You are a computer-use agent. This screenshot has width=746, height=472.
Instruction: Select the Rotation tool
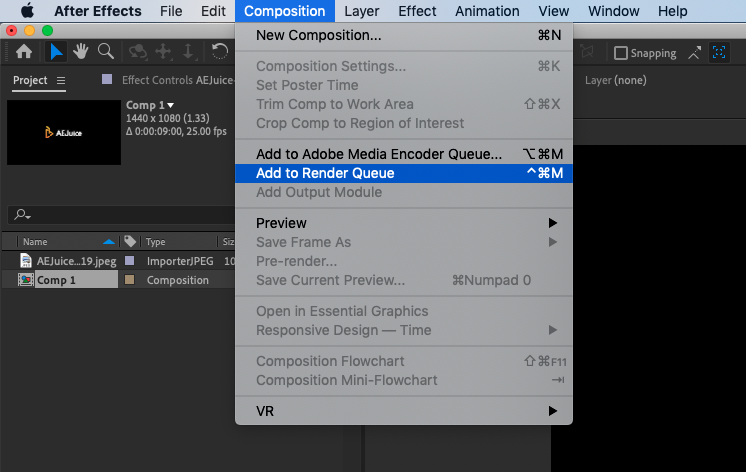tap(220, 51)
